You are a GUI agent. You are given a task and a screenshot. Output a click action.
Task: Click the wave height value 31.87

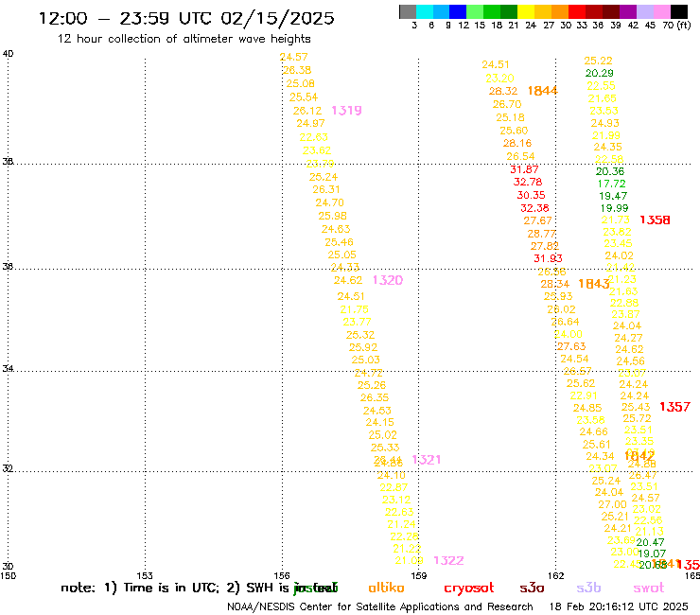(x=524, y=169)
